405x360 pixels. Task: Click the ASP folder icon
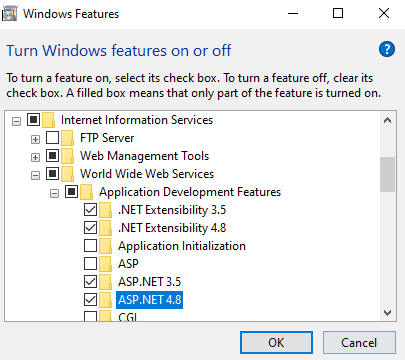click(106, 264)
